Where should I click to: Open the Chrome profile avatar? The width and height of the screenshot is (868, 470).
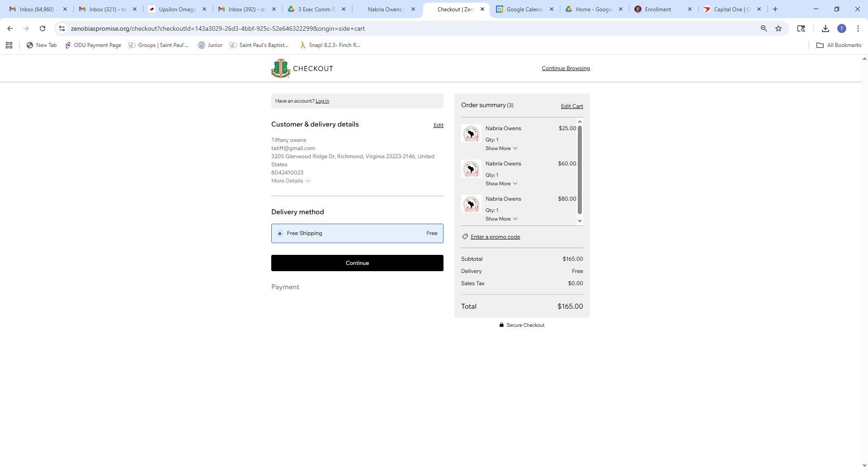point(841,28)
